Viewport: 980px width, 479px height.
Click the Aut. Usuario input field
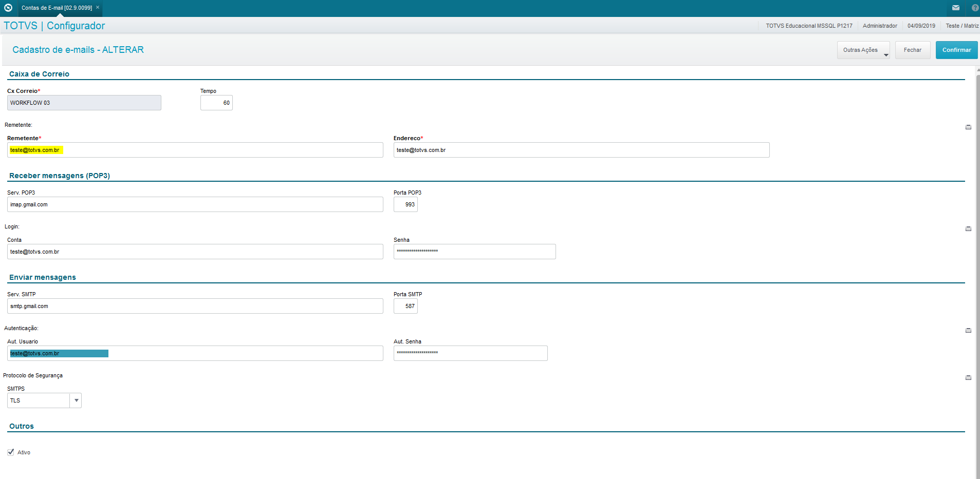(195, 353)
